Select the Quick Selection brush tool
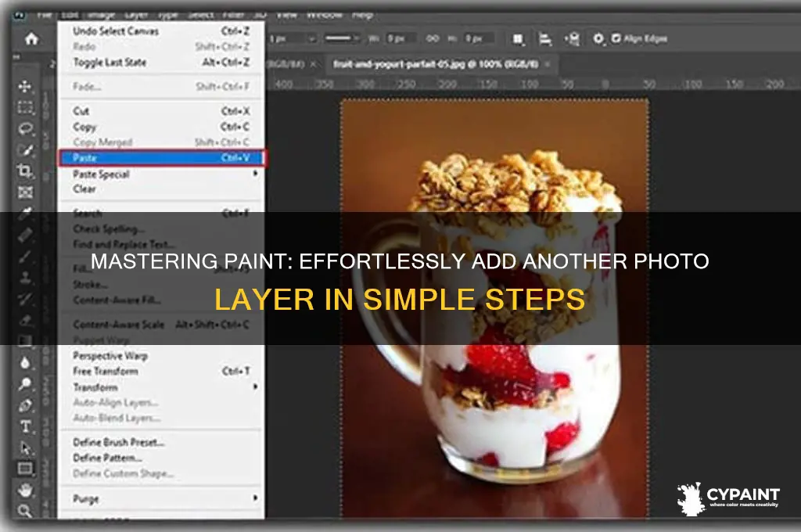801x532 pixels. tap(26, 149)
